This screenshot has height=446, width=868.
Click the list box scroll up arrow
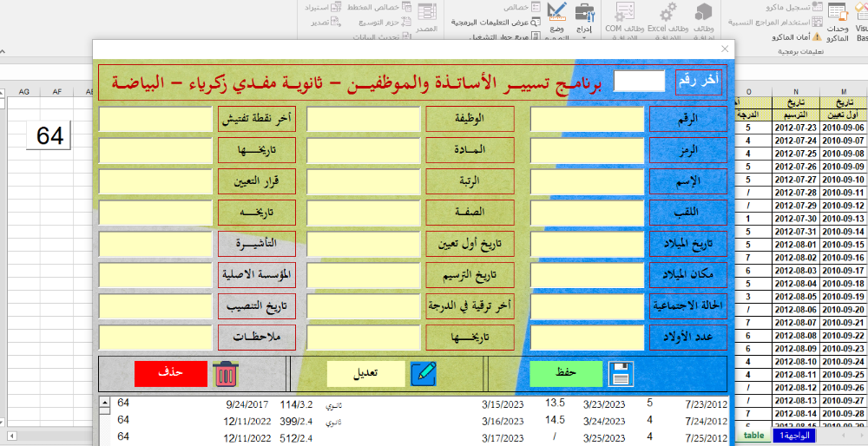coord(106,403)
